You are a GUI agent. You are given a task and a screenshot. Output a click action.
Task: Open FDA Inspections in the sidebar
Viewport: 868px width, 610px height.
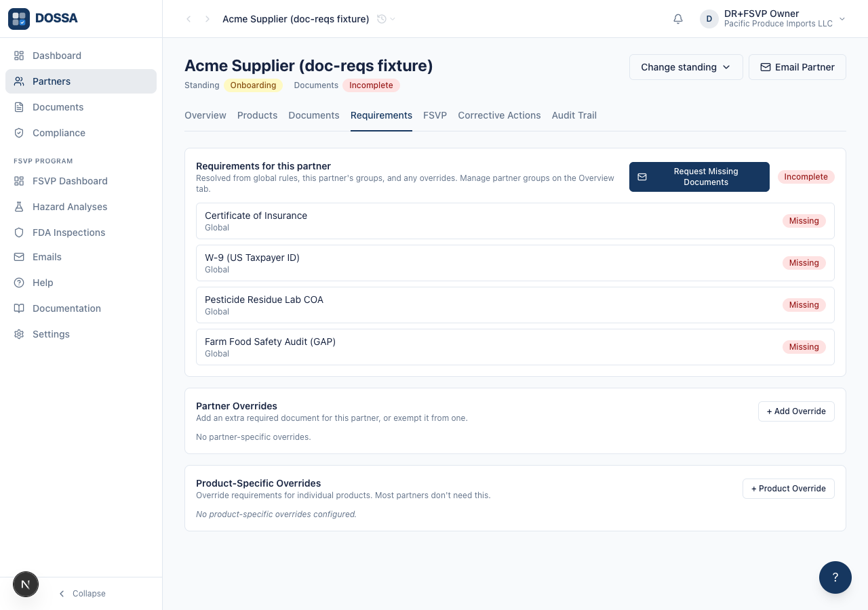pyautogui.click(x=81, y=232)
